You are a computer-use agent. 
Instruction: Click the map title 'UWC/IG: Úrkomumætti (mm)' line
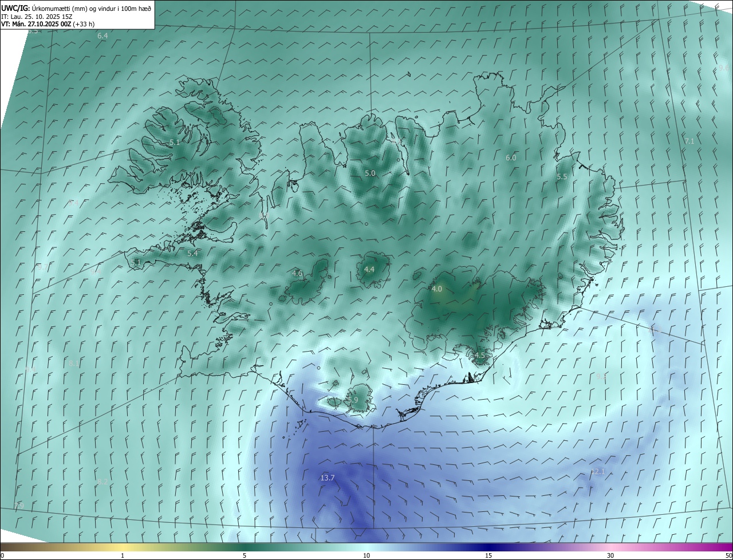click(76, 8)
